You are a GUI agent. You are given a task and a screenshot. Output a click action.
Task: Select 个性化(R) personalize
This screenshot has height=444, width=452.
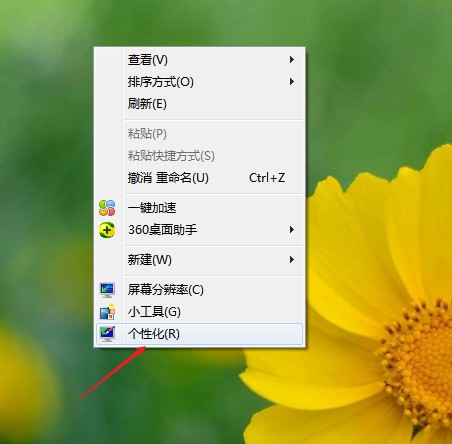[x=199, y=334]
